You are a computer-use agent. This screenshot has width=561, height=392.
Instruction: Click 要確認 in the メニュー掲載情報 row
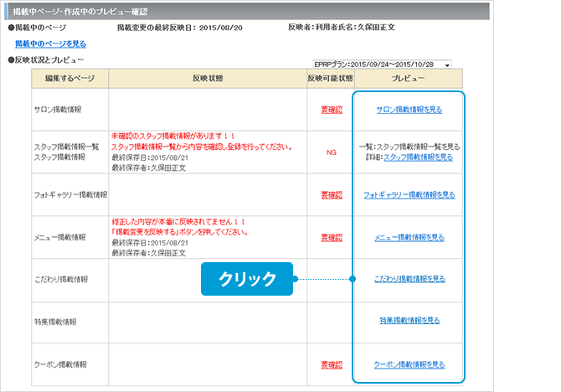point(331,237)
